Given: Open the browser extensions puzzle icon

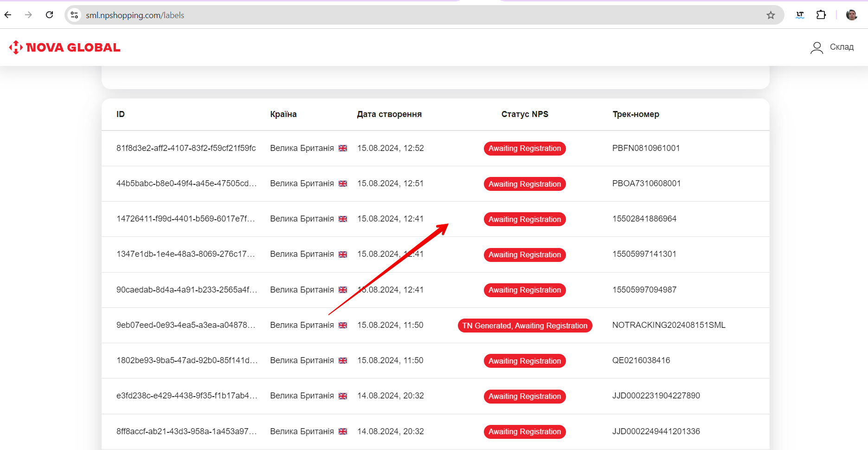Looking at the screenshot, I should 821,15.
